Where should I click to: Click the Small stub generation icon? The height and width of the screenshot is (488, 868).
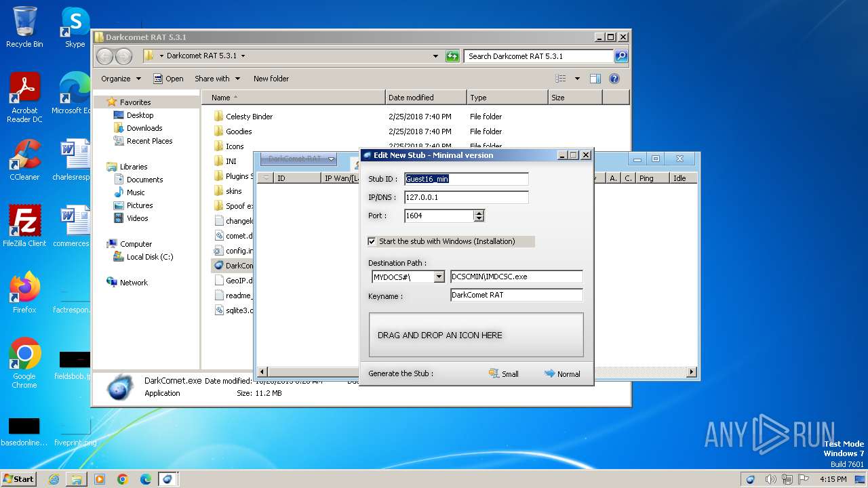494,373
